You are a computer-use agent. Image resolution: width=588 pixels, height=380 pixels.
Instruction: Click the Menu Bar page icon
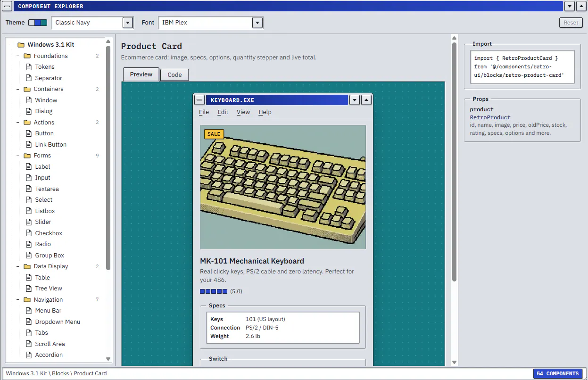click(x=28, y=311)
